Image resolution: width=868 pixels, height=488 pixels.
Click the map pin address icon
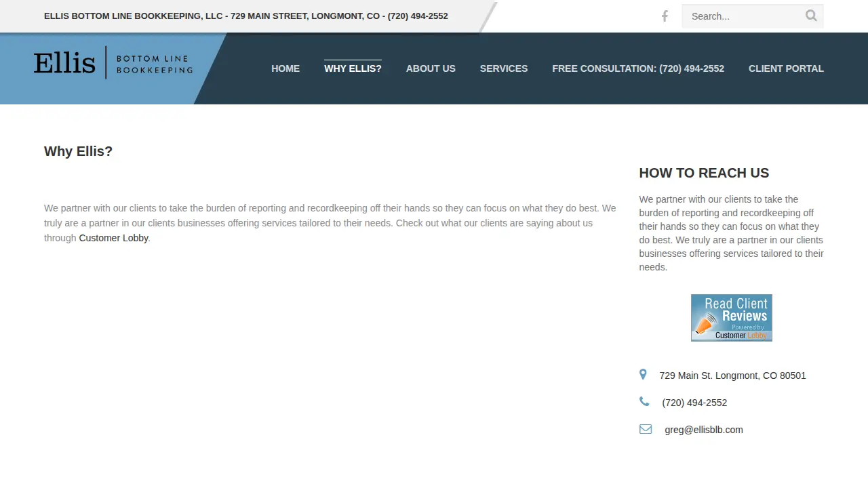coord(643,374)
